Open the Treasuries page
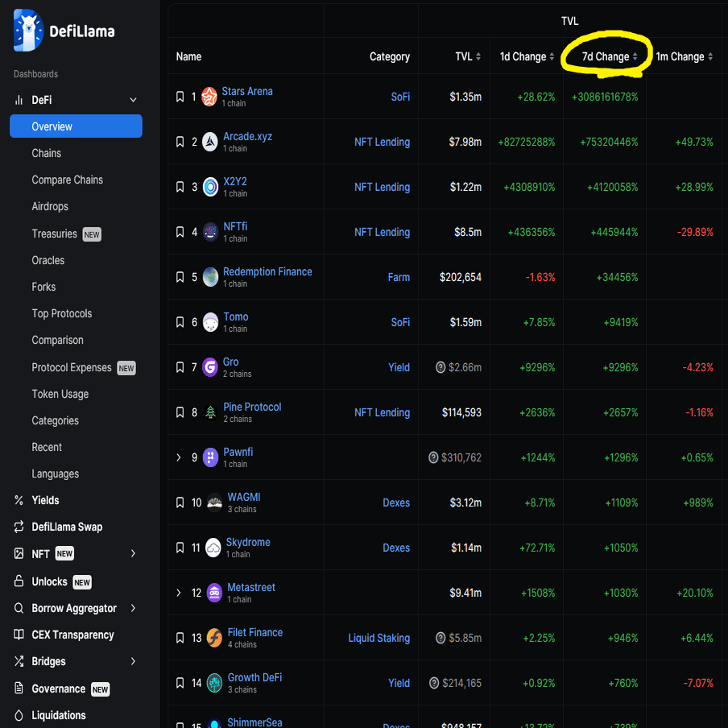This screenshot has width=728, height=728. [54, 234]
